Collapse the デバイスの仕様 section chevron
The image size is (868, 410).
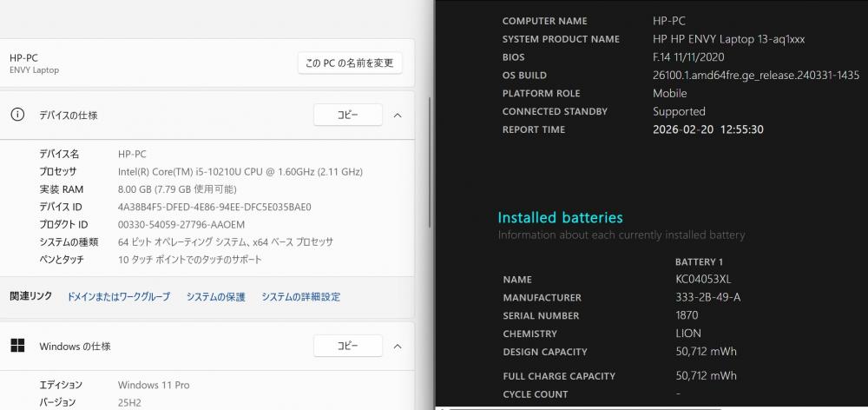tap(398, 116)
